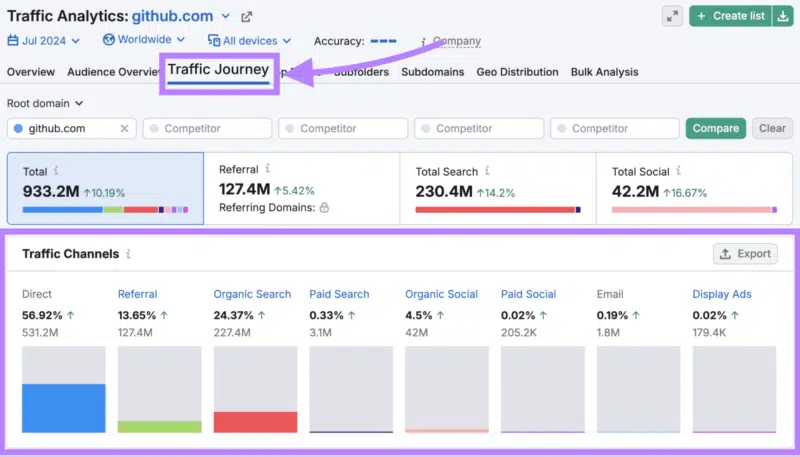Click the Company label

(x=457, y=41)
